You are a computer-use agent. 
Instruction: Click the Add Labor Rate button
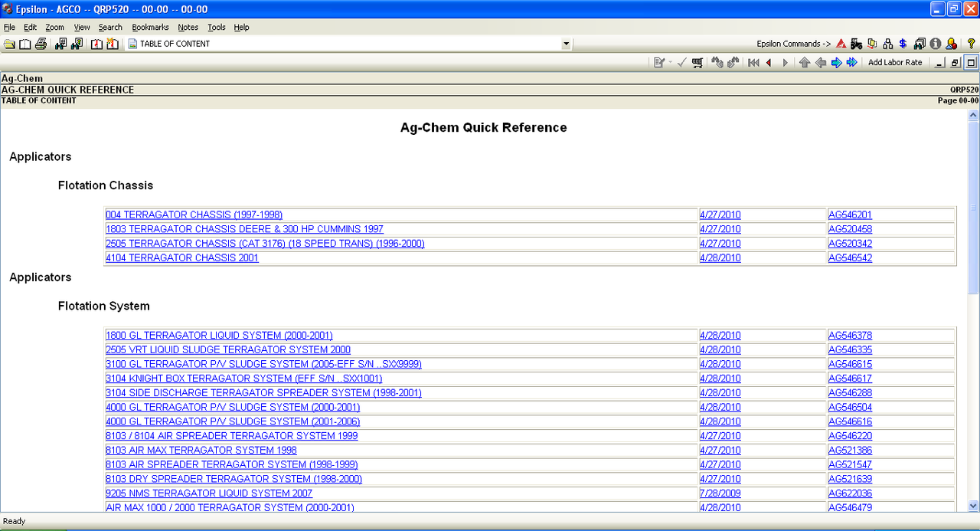(x=895, y=63)
